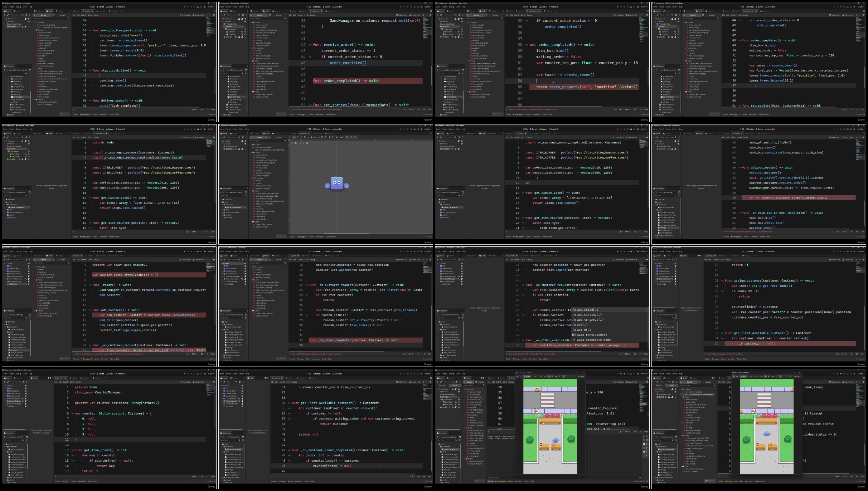Focus the Filter Messages field in Output panel
The image size is (868, 491).
tap(564, 478)
